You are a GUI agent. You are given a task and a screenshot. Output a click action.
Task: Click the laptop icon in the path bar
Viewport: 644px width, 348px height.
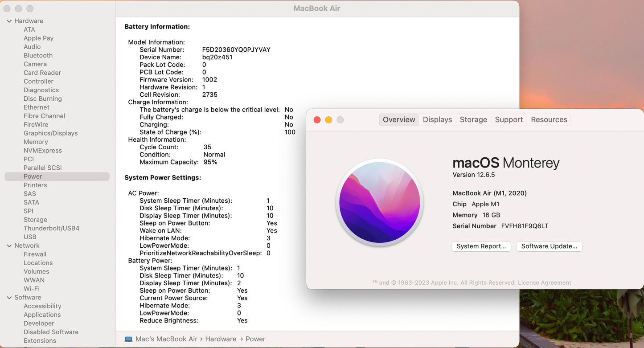point(128,339)
